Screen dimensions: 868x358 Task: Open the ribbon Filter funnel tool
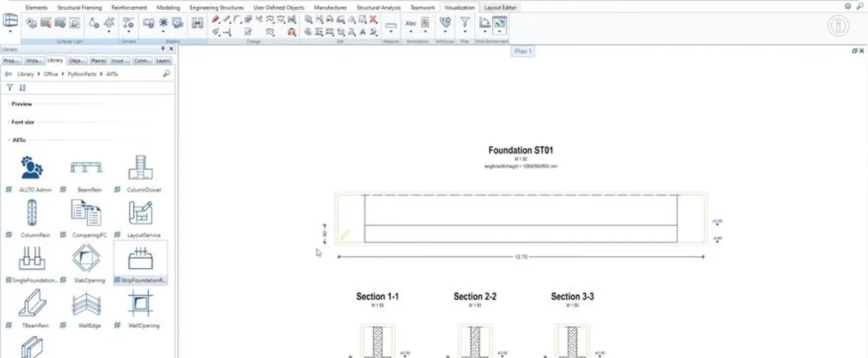464,23
